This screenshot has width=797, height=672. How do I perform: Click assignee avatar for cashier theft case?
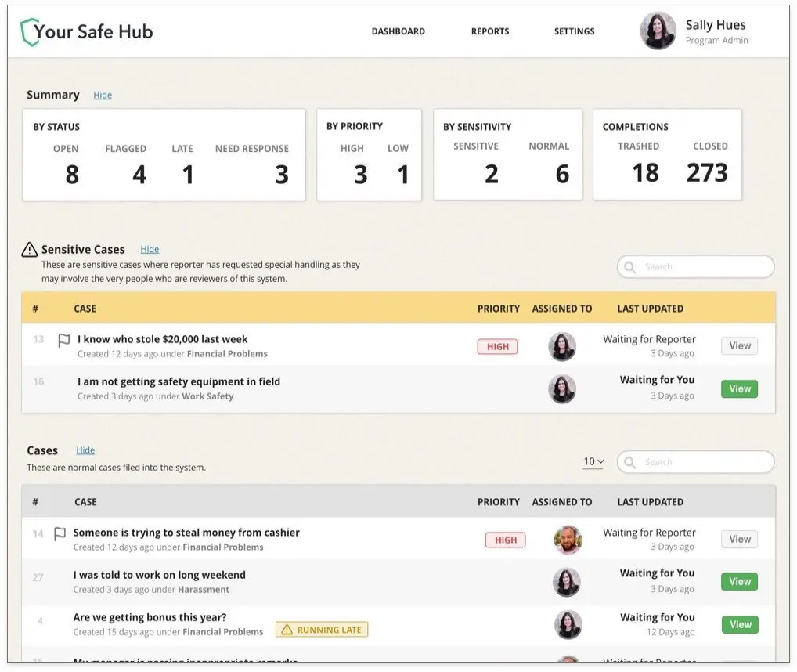568,540
